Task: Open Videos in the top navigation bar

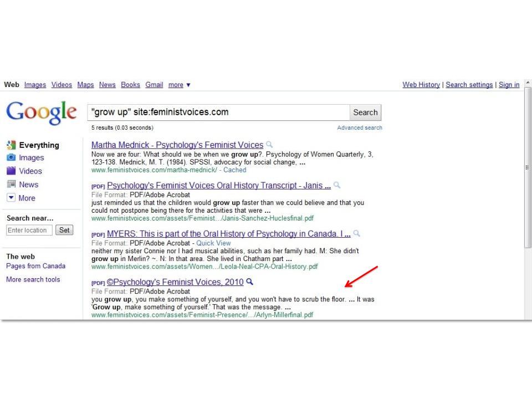Action: (62, 85)
